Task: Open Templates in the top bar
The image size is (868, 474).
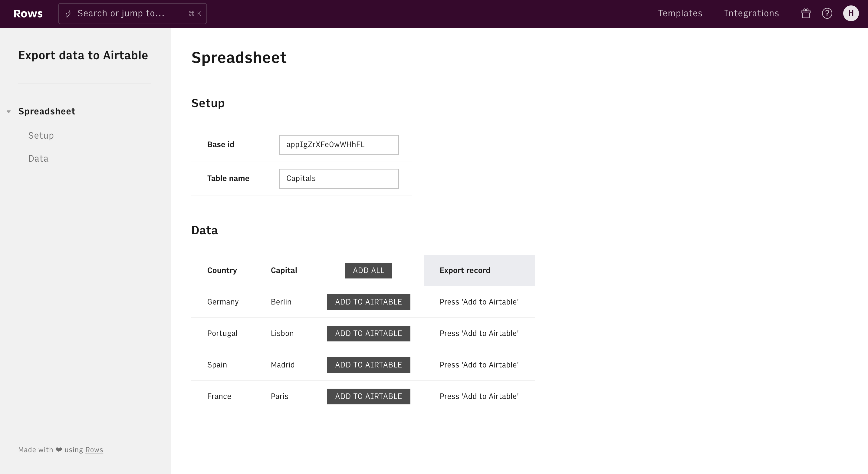Action: (x=680, y=14)
